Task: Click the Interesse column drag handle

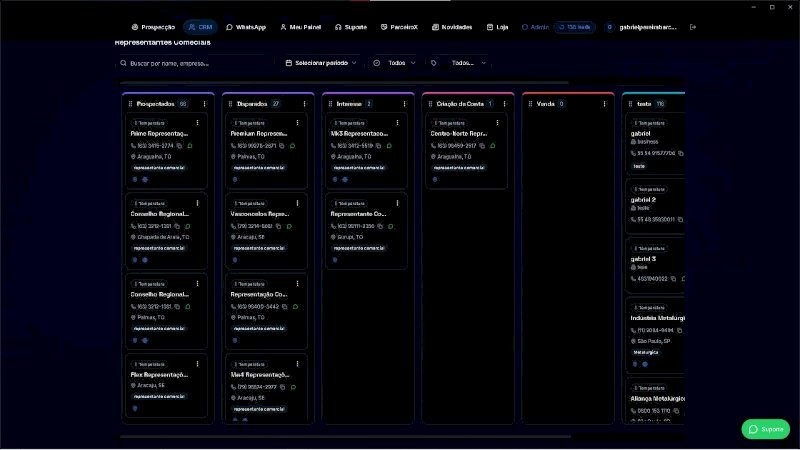Action: [330, 104]
